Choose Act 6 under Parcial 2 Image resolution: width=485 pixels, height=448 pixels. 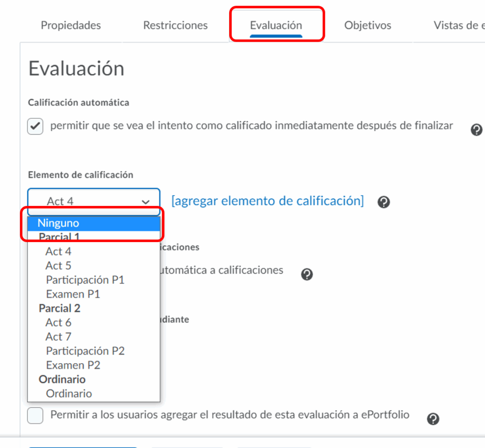(x=58, y=323)
